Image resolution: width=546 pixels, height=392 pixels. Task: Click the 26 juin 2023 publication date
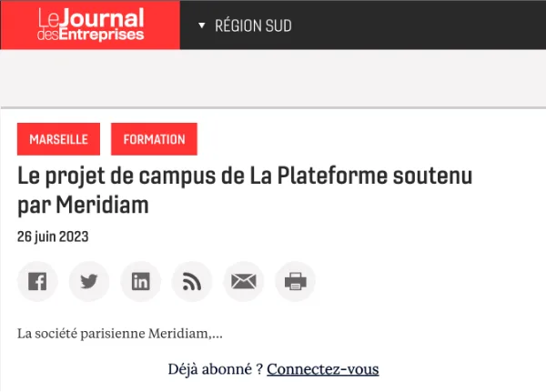point(53,236)
